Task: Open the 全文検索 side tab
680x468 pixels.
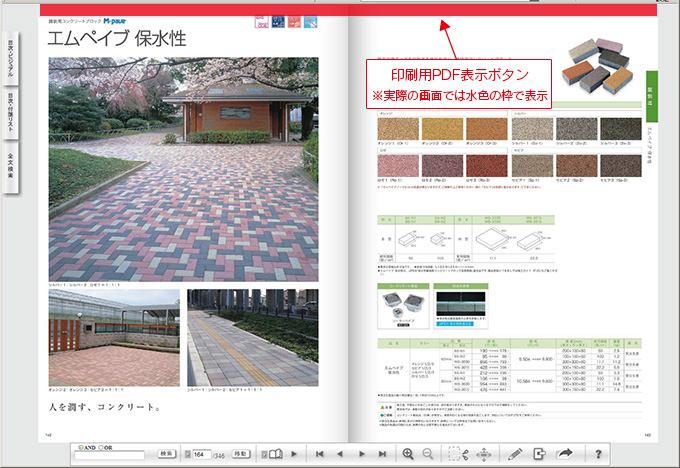Action: [x=10, y=166]
